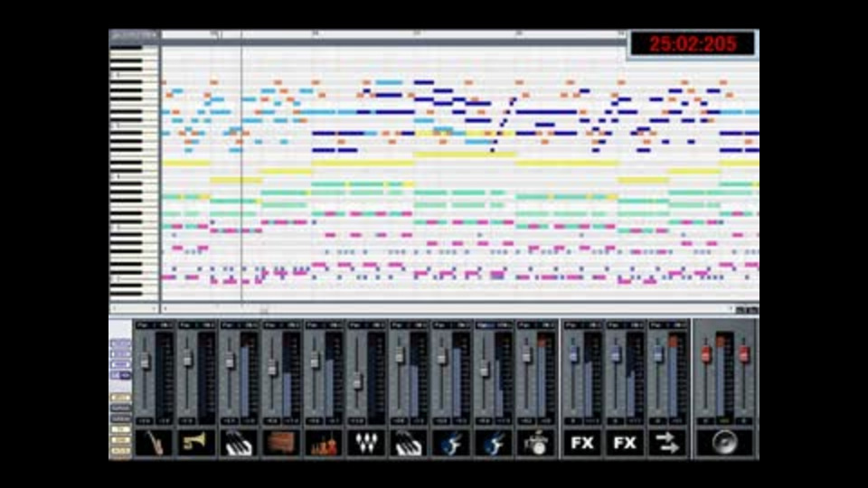This screenshot has height=488, width=868.
Task: Select the brown wooden instrument channel icon
Action: (281, 443)
